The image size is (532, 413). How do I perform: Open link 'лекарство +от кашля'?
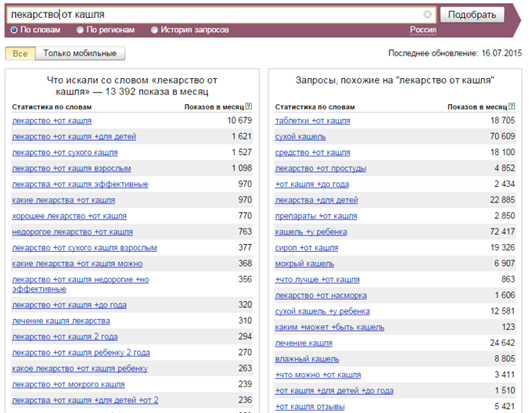(x=52, y=120)
